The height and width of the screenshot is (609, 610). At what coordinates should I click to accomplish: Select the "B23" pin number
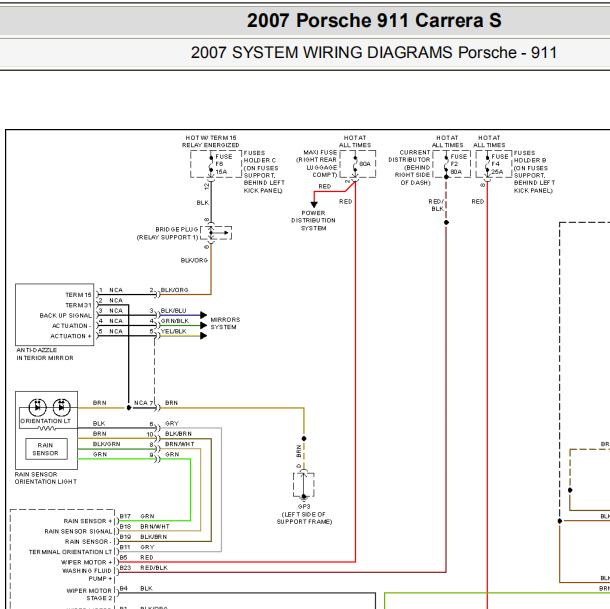125,568
